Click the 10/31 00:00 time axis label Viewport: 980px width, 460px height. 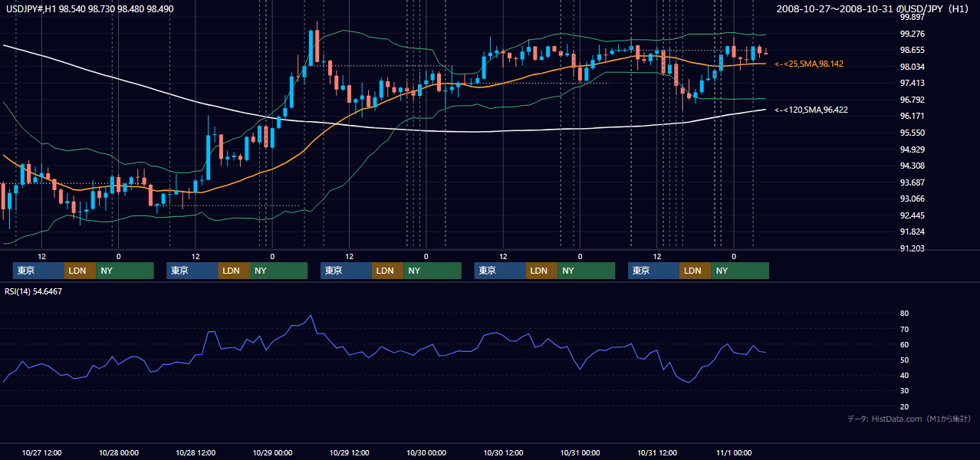[x=580, y=452]
